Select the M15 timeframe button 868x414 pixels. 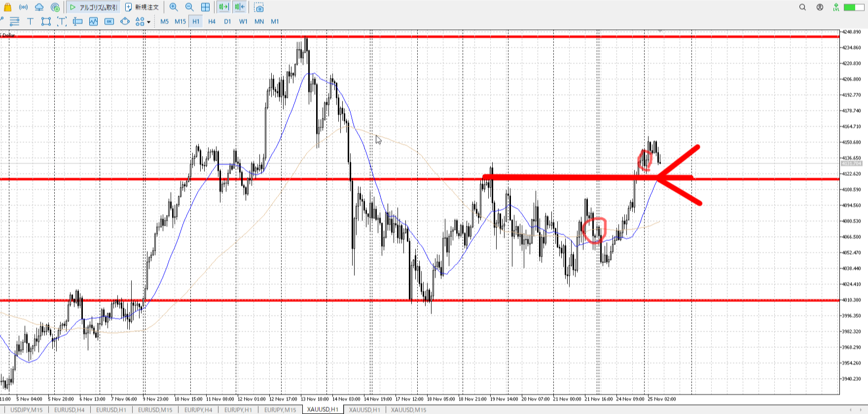pyautogui.click(x=180, y=21)
